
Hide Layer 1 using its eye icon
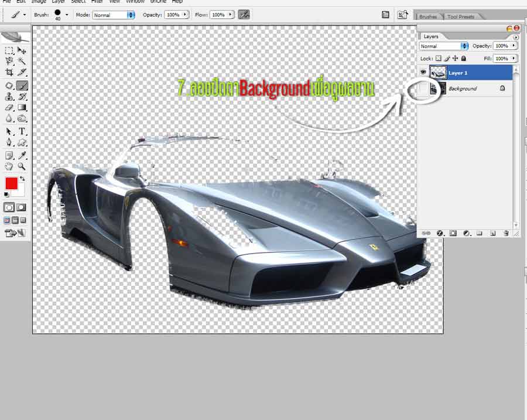(x=423, y=72)
